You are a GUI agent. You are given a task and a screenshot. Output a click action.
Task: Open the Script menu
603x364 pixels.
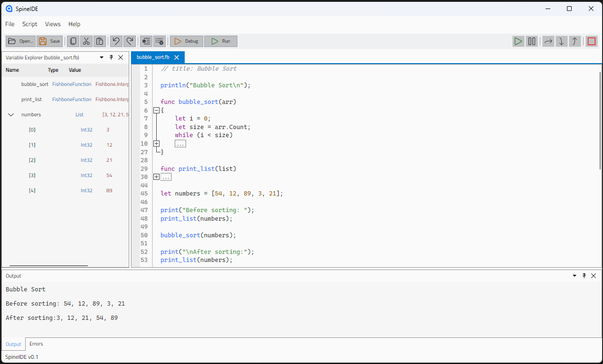tap(30, 24)
